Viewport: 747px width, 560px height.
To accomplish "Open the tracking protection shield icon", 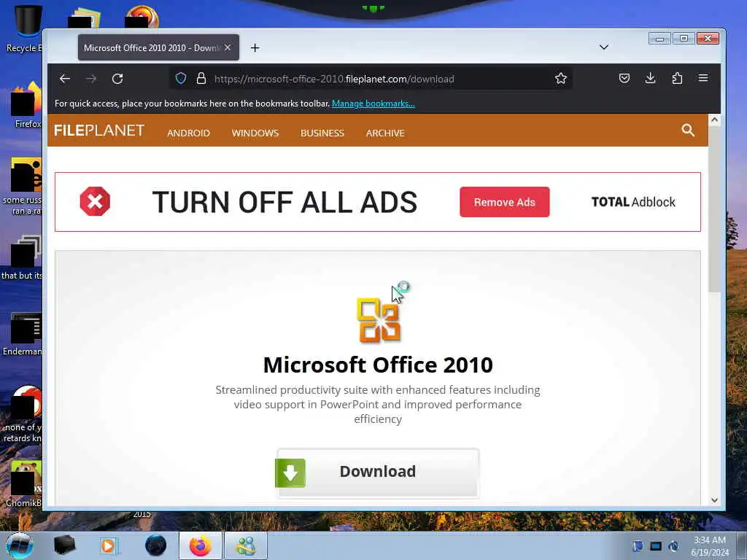I will 181,78.
